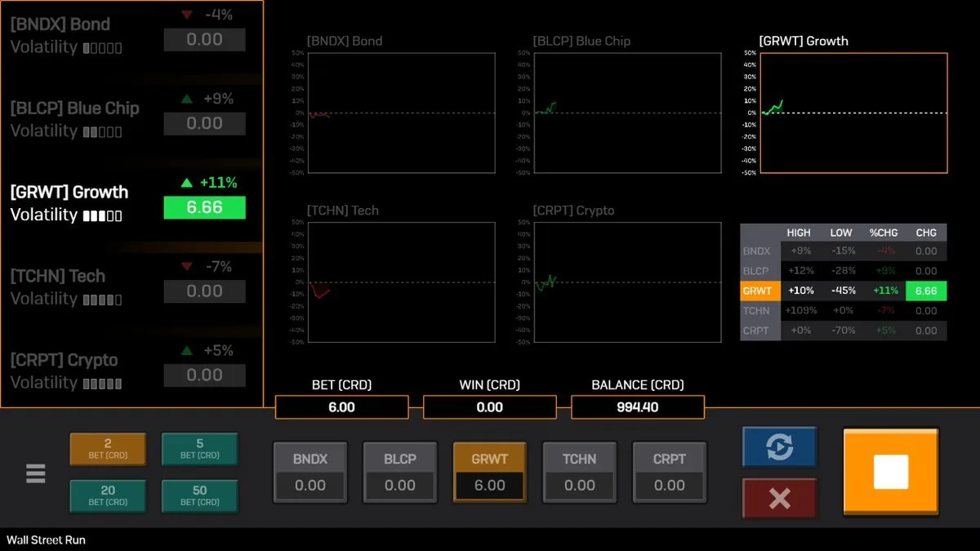This screenshot has width=980, height=551.
Task: Click the [BNDX] Bond chart
Action: tap(401, 113)
